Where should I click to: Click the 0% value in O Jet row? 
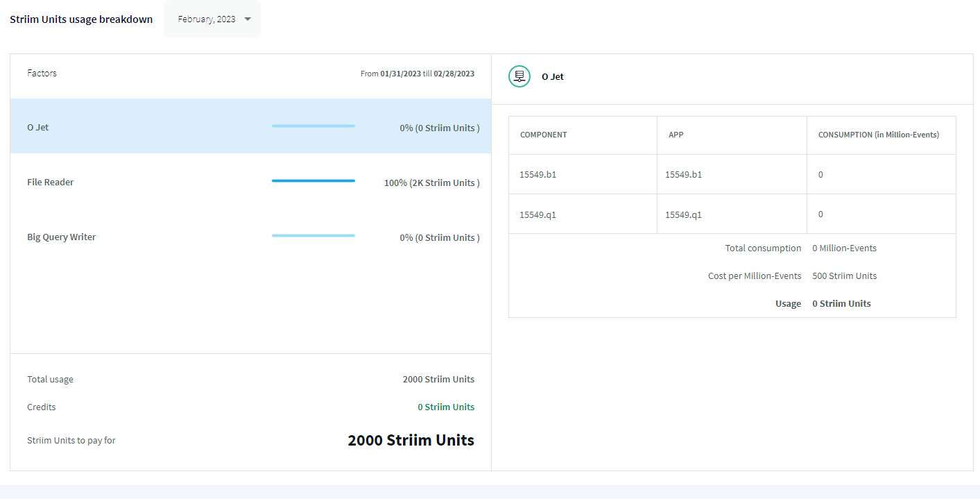[x=440, y=128]
